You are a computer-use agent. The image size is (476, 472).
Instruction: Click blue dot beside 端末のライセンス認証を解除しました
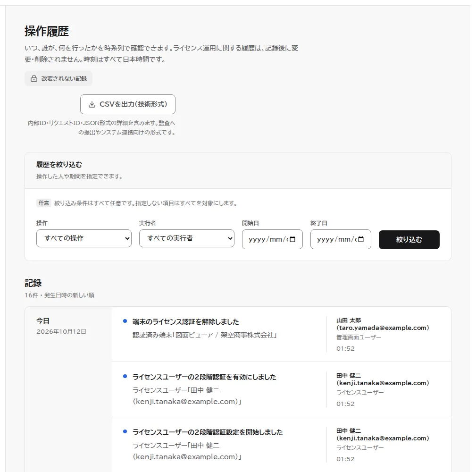pyautogui.click(x=125, y=321)
